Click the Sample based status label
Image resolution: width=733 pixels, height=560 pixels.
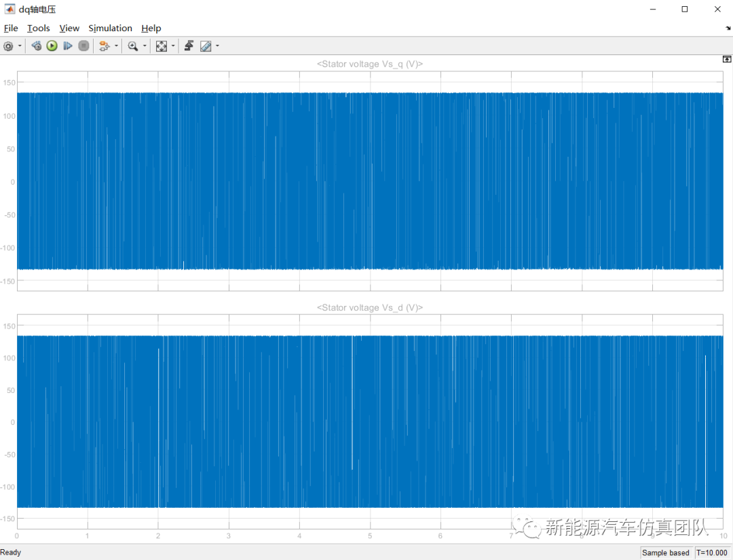[x=666, y=553]
